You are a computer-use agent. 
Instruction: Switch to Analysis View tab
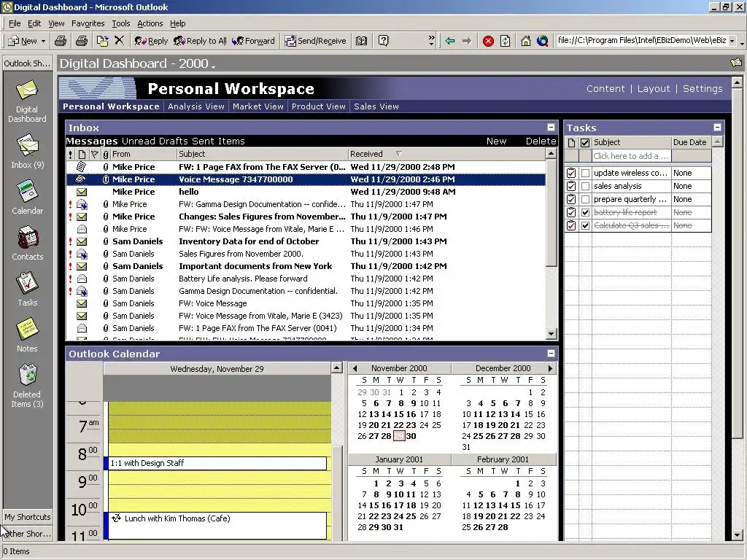(x=196, y=106)
